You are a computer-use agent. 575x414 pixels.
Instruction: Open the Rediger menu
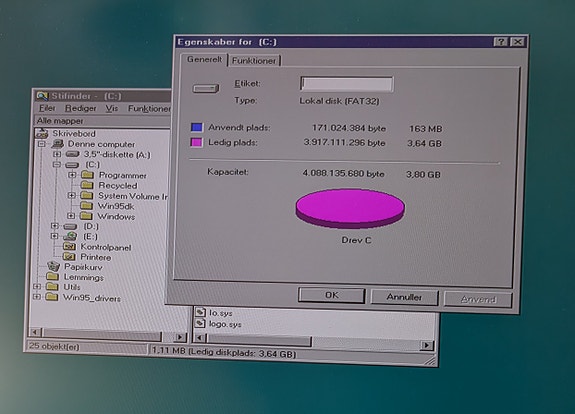80,108
